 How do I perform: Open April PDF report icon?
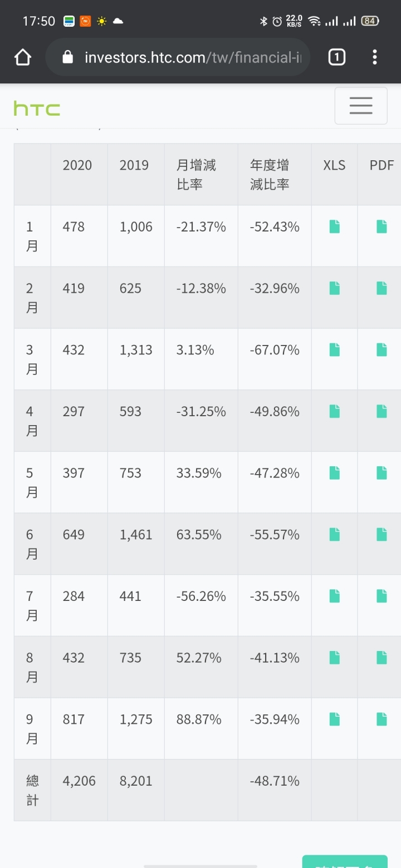pos(382,411)
